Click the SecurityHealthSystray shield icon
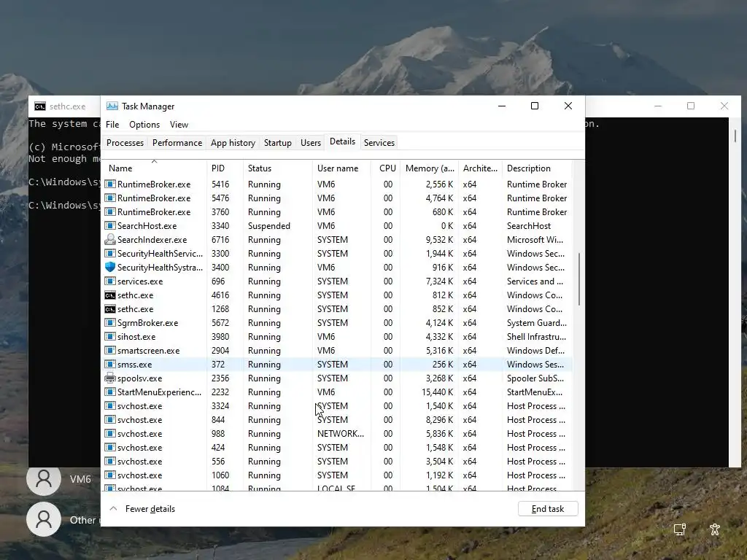The image size is (747, 560). coord(110,267)
